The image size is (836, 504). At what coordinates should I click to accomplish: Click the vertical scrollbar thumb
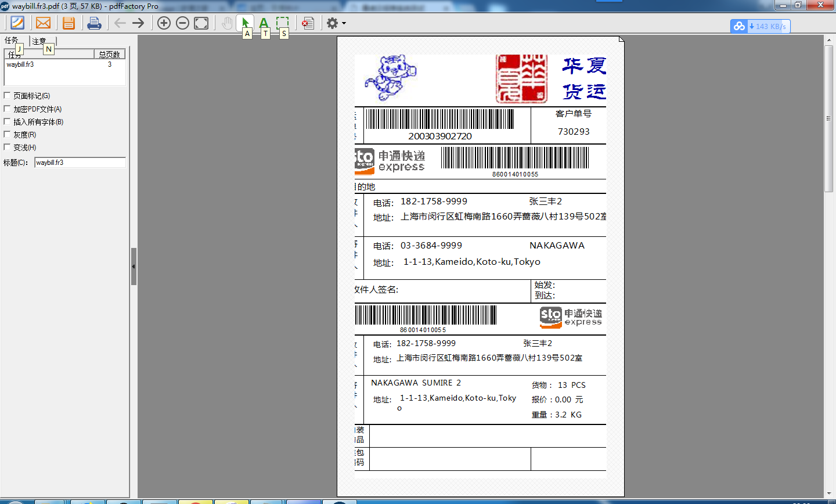[828, 118]
